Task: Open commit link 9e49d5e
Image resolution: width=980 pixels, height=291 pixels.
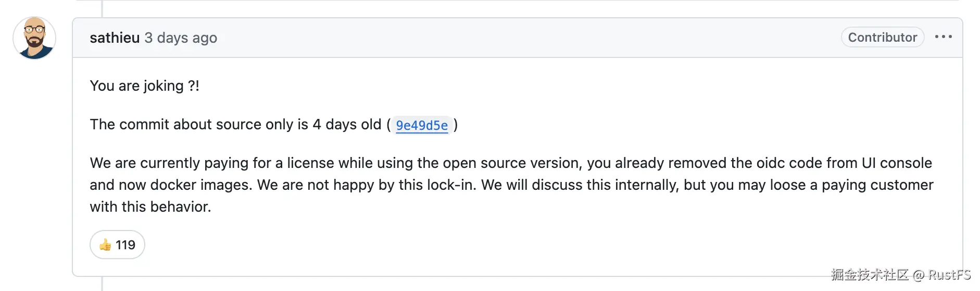Action: (421, 125)
